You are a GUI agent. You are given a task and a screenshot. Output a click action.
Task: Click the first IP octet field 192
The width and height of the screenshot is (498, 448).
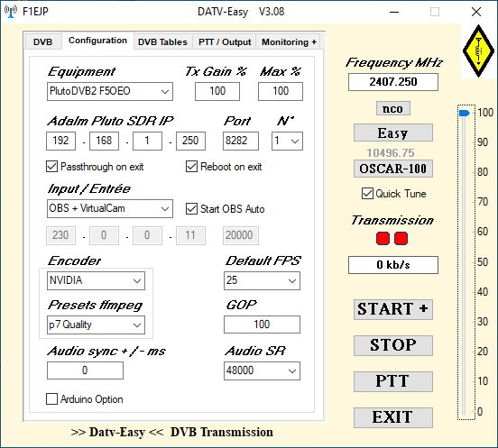61,141
